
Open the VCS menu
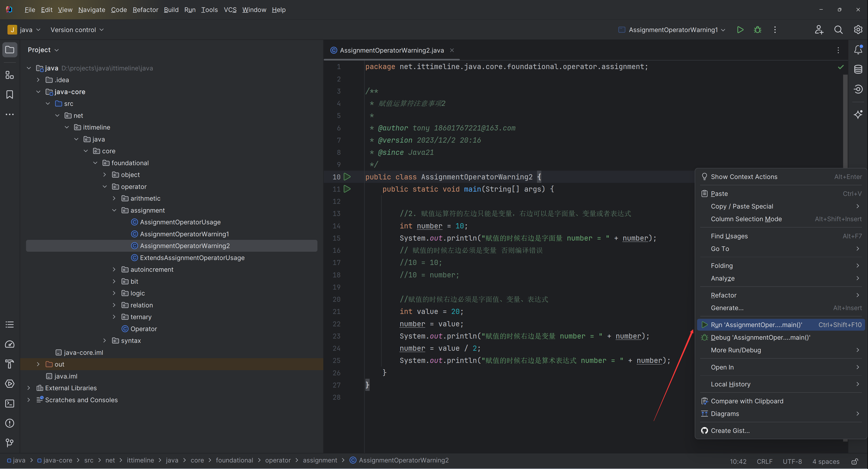tap(230, 10)
